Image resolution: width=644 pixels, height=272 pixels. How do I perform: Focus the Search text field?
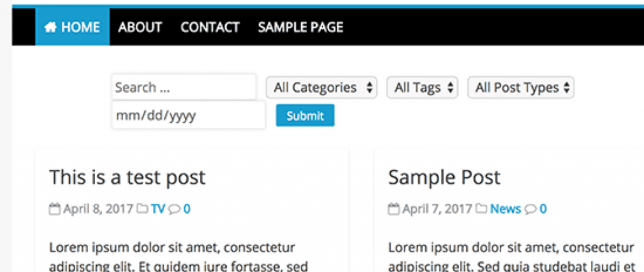[x=184, y=87]
